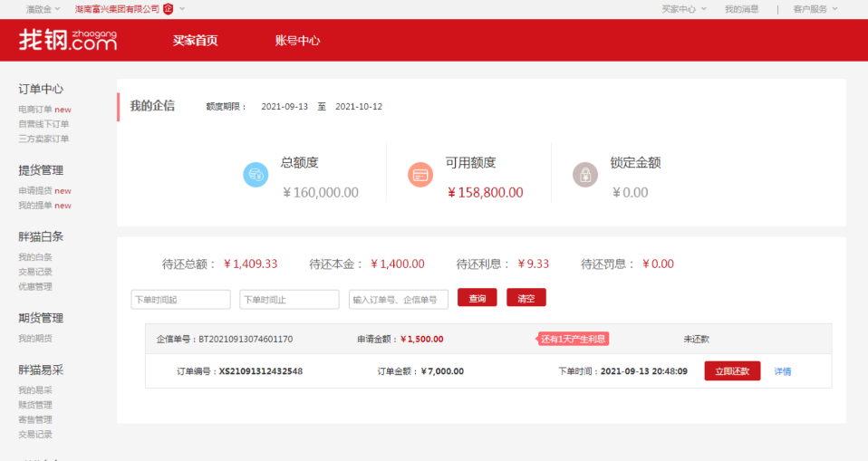Screen dimensions: 868x461
Task: Click the zhaogang.com logo
Action: pyautogui.click(x=68, y=40)
